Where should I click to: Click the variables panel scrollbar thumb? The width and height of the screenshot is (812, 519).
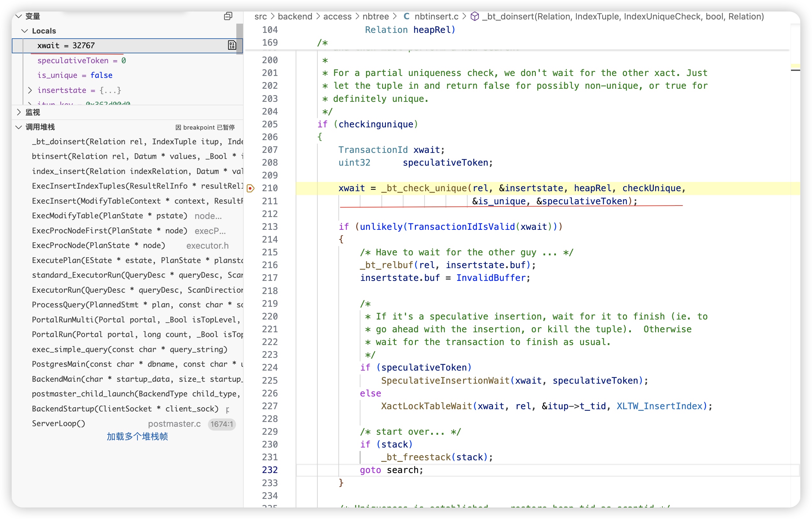tap(240, 38)
